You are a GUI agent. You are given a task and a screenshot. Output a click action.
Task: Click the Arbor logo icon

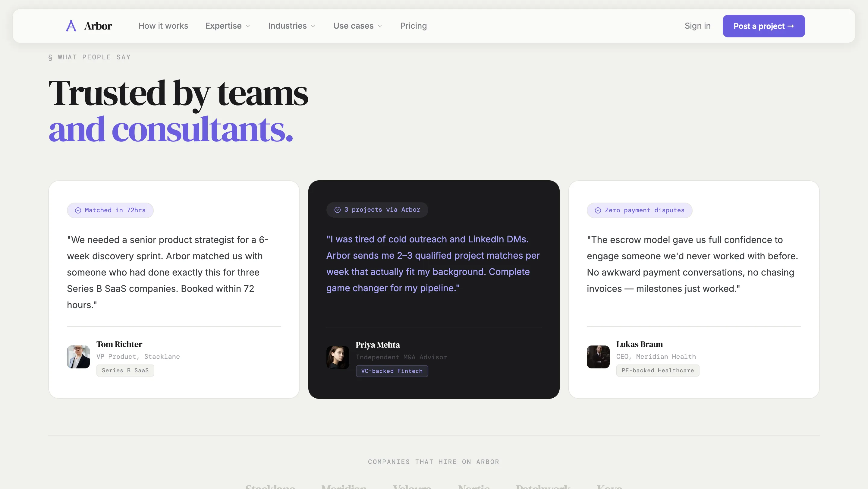point(71,26)
